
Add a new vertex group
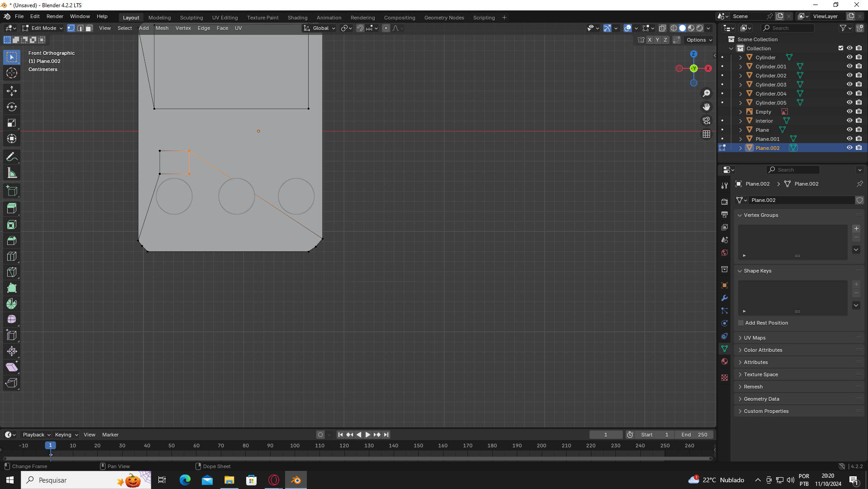coord(856,229)
